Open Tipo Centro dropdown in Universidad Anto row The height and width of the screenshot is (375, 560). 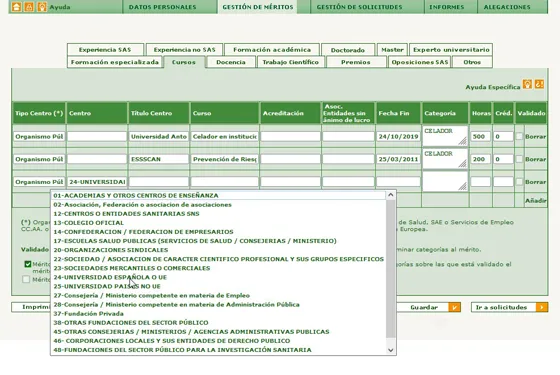39,136
